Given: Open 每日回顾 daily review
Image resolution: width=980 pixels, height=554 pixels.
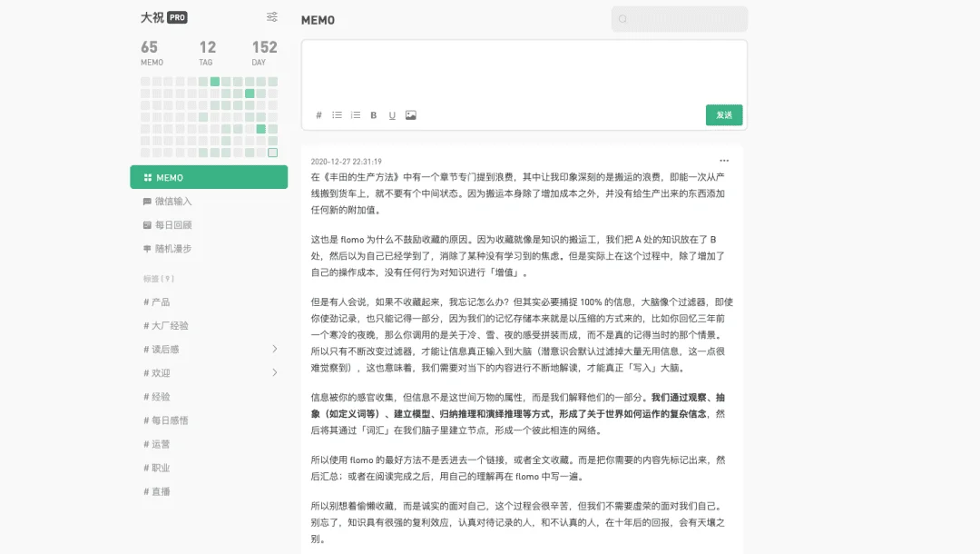Looking at the screenshot, I should pyautogui.click(x=172, y=225).
